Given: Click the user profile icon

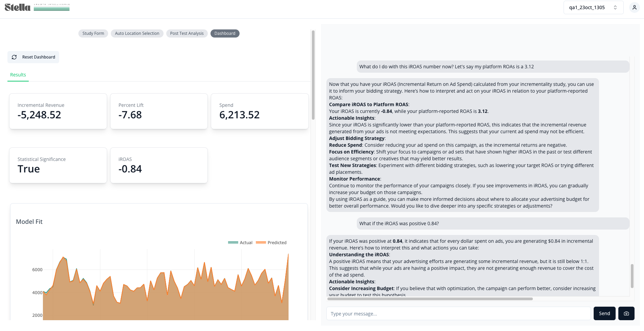Looking at the screenshot, I should click(x=634, y=7).
